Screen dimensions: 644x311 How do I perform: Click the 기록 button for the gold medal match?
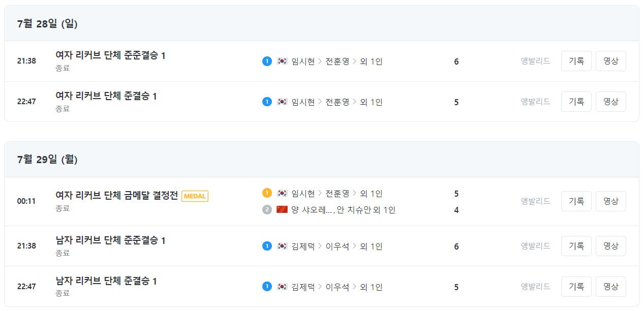(x=576, y=201)
